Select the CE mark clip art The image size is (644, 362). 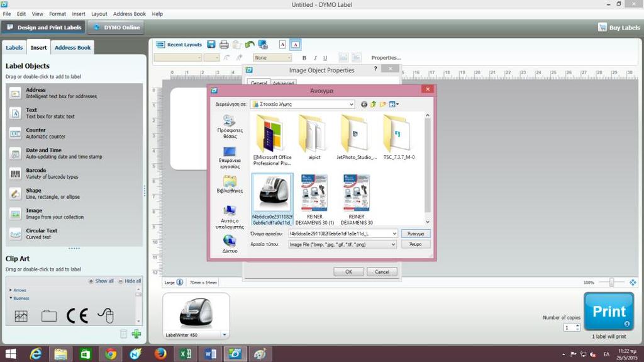click(x=77, y=315)
